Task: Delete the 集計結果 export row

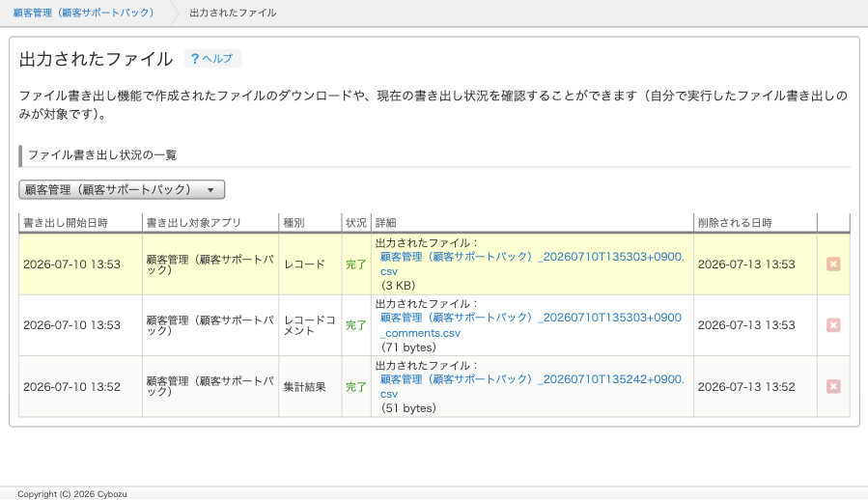Action: click(833, 386)
